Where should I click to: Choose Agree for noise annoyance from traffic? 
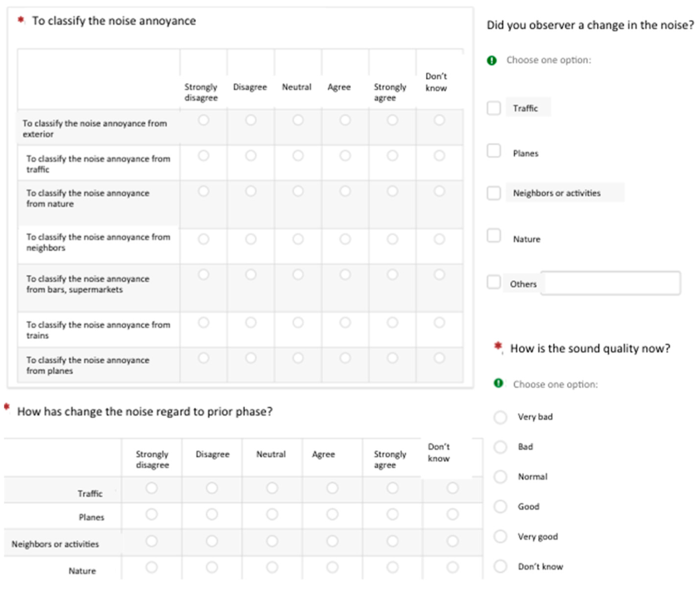coord(345,156)
